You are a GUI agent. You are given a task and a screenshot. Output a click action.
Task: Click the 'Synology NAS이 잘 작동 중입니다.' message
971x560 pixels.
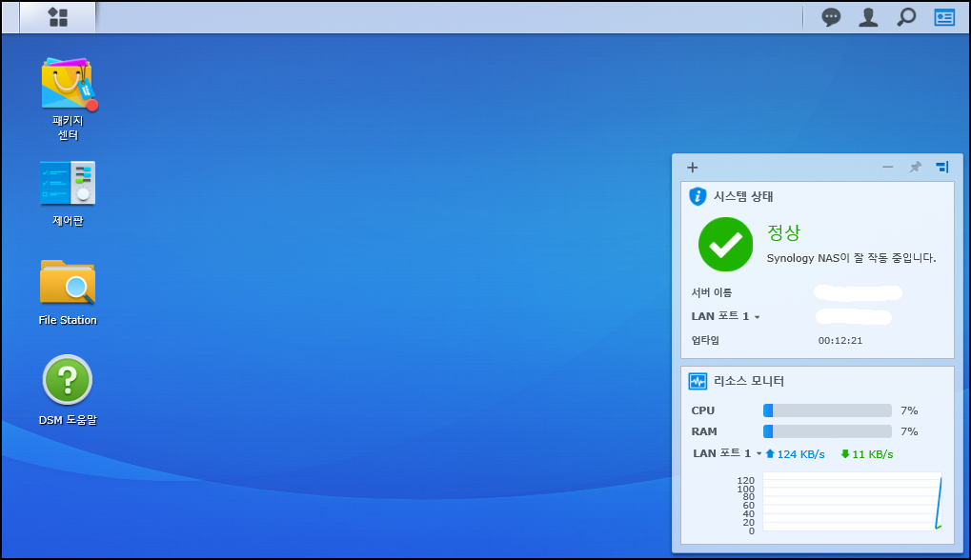[852, 258]
